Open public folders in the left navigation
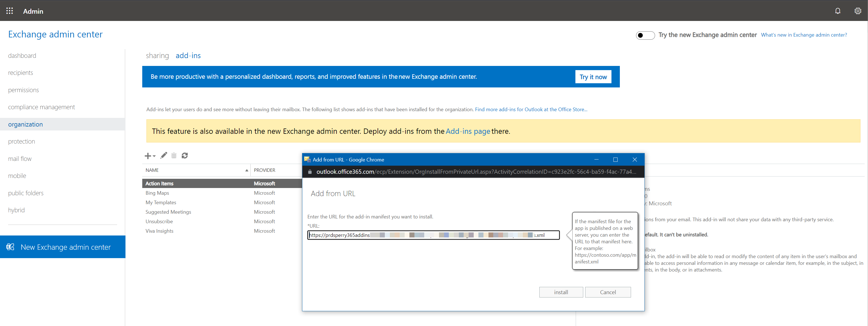 point(26,193)
